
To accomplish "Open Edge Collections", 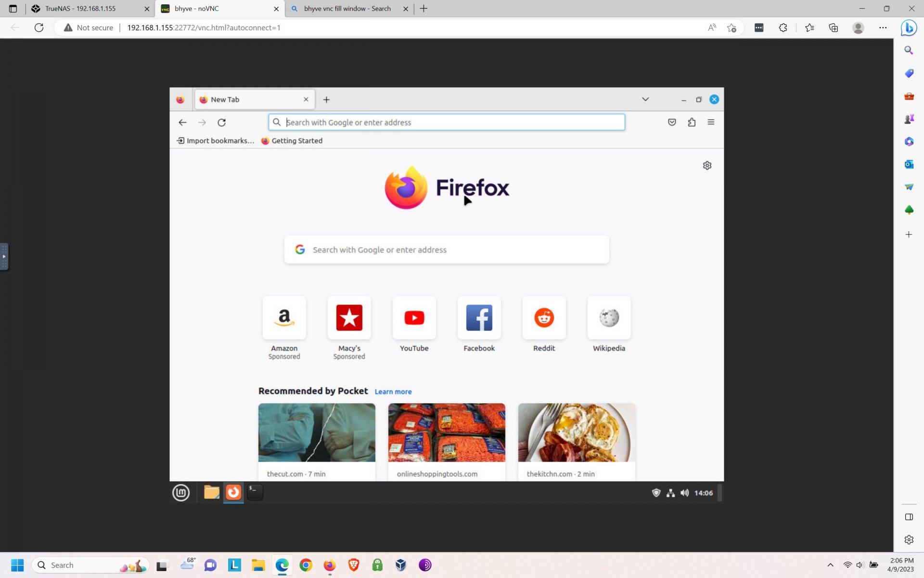I will 834,27.
